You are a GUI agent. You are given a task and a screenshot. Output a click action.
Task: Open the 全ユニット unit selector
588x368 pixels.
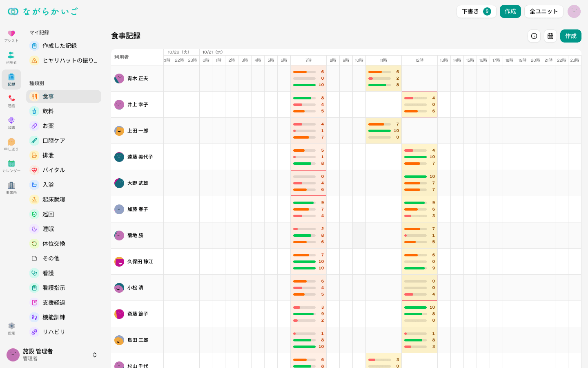click(544, 11)
